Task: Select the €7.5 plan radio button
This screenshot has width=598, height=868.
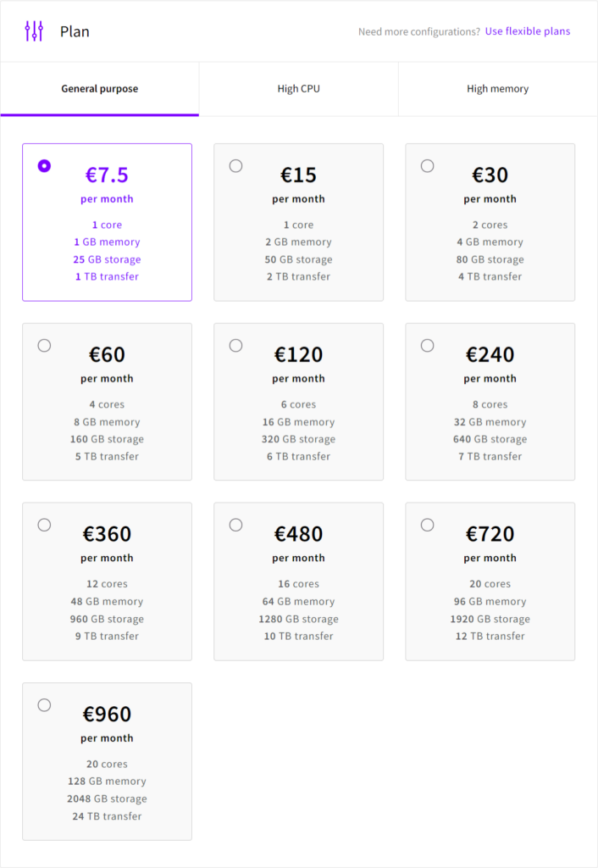Action: click(x=44, y=166)
